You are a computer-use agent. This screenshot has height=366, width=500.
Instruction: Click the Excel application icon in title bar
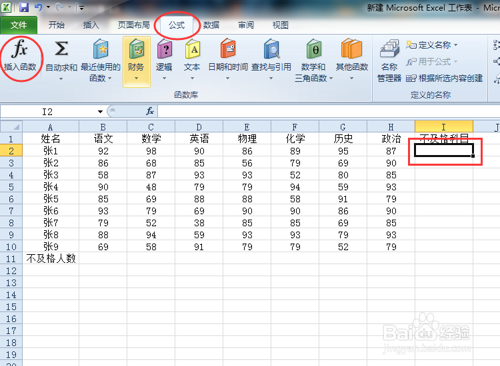point(6,7)
